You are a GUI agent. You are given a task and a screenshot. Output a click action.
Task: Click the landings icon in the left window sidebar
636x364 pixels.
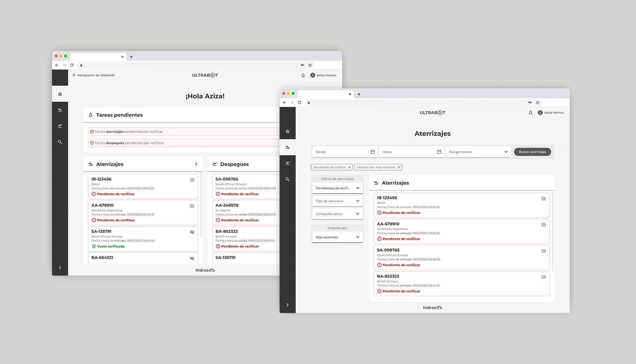click(60, 110)
